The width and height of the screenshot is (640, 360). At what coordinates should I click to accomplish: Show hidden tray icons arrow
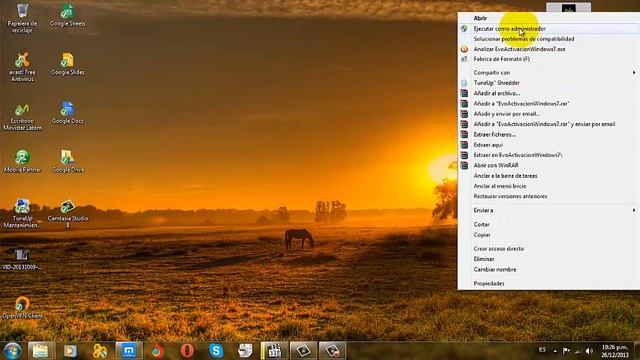(x=555, y=351)
